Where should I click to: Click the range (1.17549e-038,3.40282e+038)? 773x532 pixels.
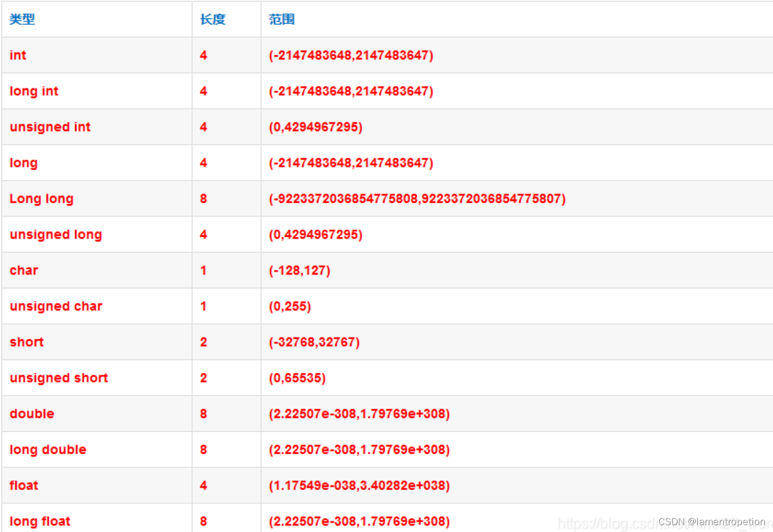(359, 485)
